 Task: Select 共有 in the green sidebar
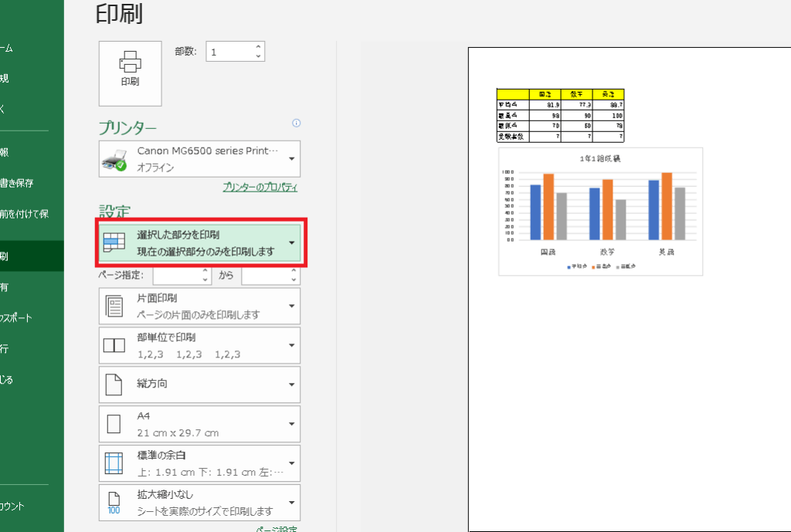[32, 287]
